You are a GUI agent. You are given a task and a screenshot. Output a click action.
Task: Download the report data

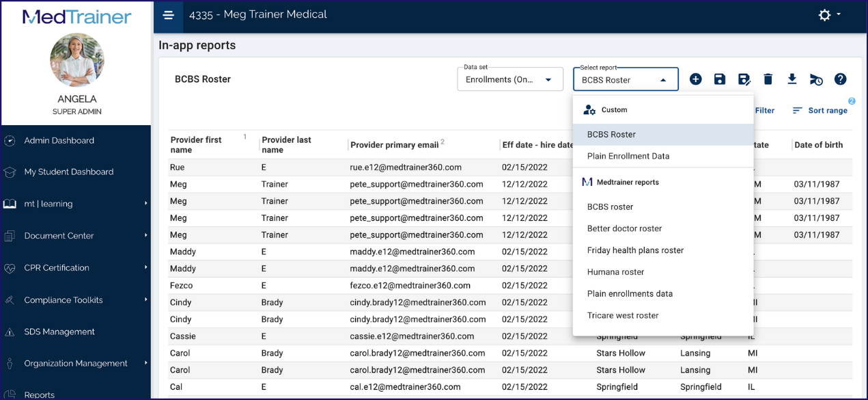tap(792, 79)
